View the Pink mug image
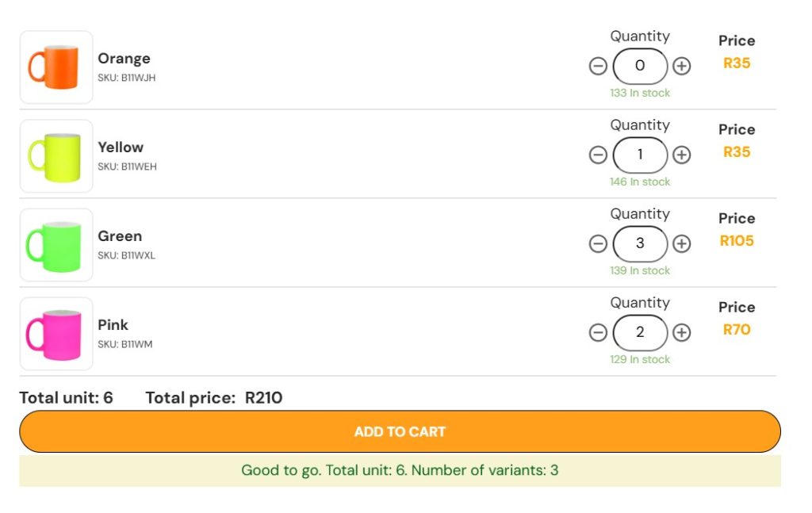Image resolution: width=812 pixels, height=513 pixels. tap(56, 334)
